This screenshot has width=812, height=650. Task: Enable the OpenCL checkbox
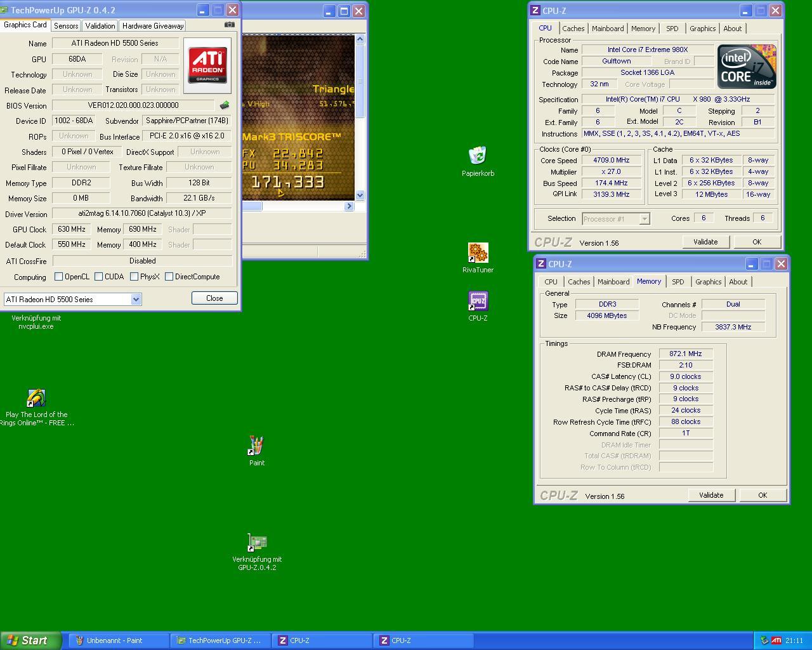(x=58, y=277)
